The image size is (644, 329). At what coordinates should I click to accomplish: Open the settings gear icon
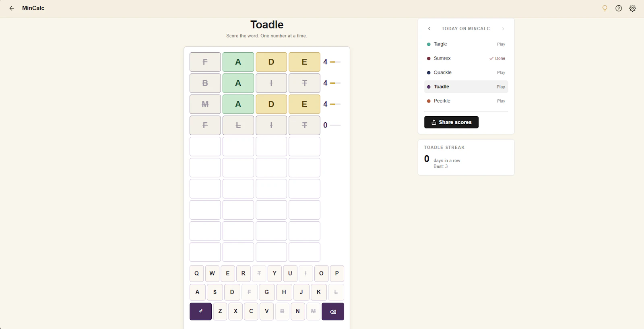[633, 8]
